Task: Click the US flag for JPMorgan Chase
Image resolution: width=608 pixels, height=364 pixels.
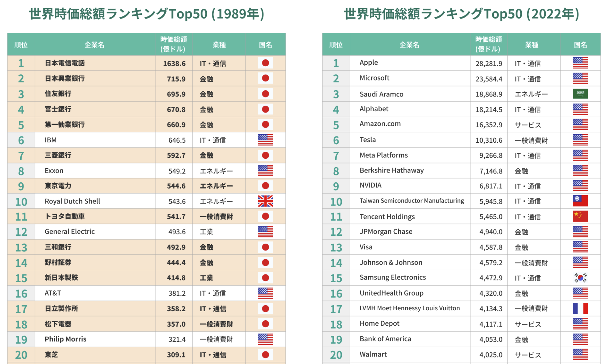Action: click(x=580, y=232)
